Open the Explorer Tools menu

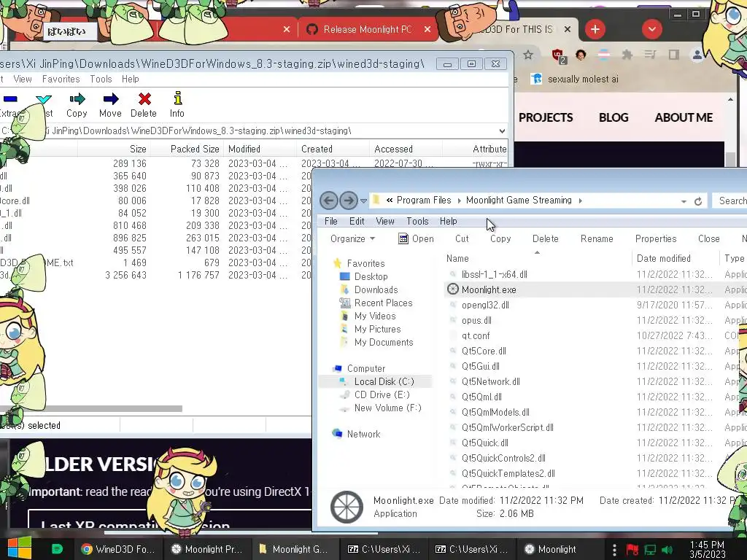pyautogui.click(x=417, y=221)
